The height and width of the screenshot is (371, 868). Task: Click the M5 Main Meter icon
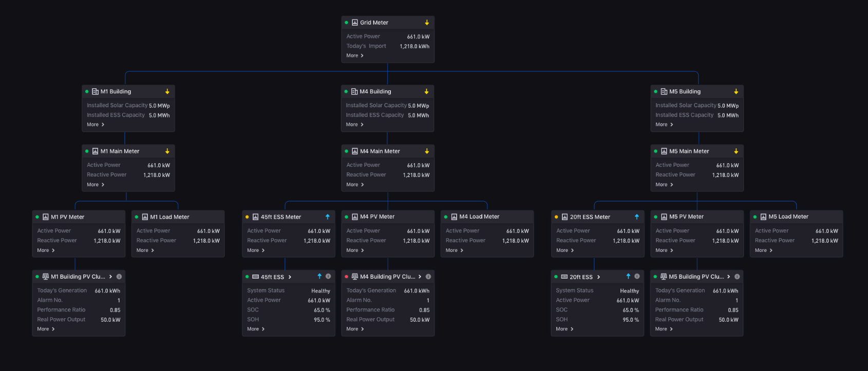coord(664,151)
